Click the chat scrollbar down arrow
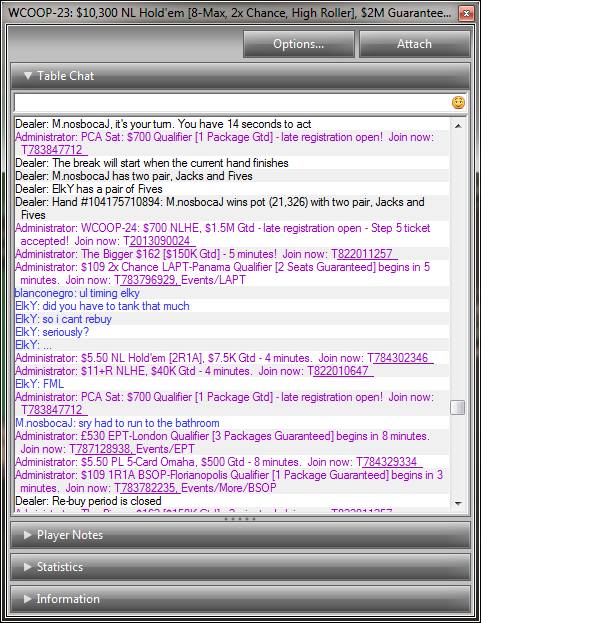The height and width of the screenshot is (623, 600). click(458, 503)
